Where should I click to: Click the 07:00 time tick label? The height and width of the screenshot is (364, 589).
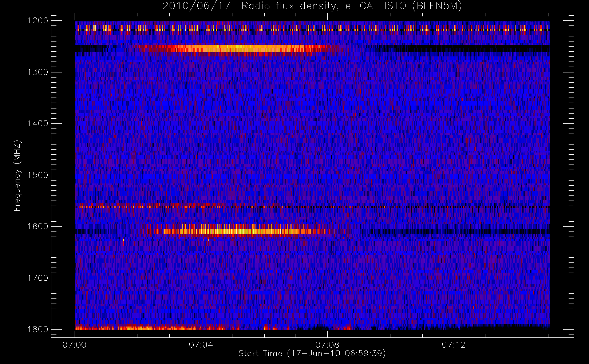[75, 345]
